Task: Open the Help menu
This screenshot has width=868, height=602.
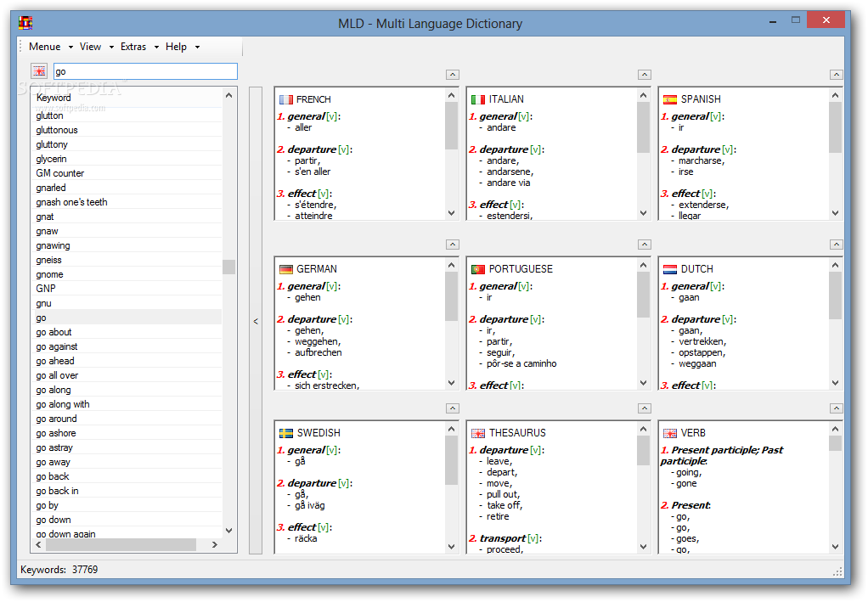Action: (182, 47)
